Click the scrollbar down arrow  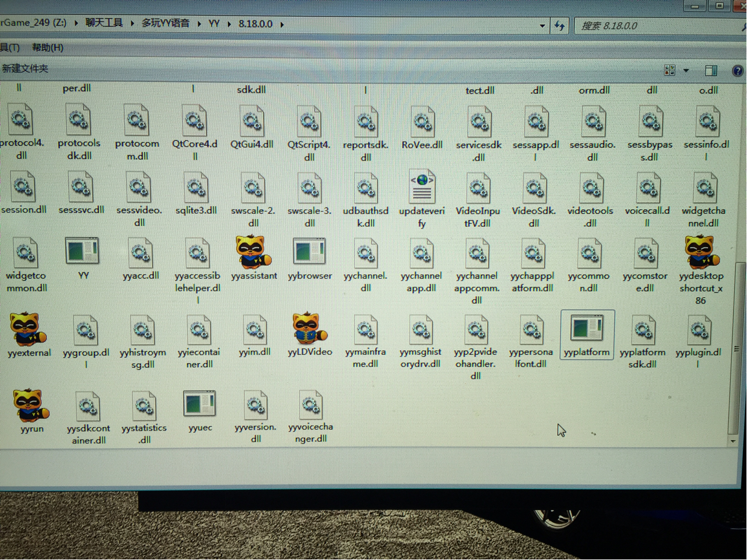coord(733,441)
